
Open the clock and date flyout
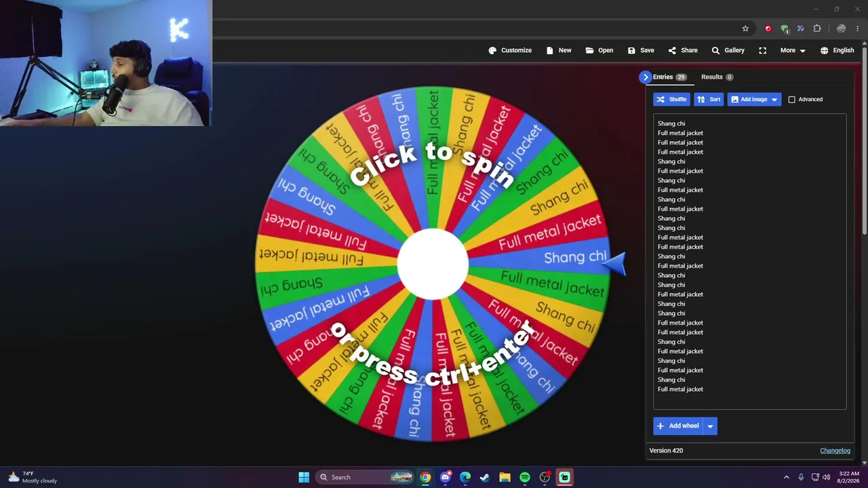(x=850, y=477)
